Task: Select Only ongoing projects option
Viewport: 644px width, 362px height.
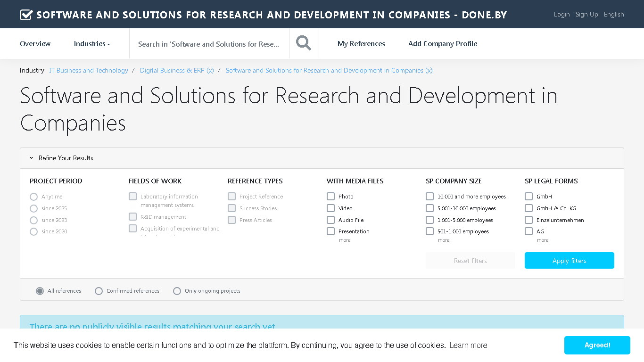Action: (x=177, y=291)
